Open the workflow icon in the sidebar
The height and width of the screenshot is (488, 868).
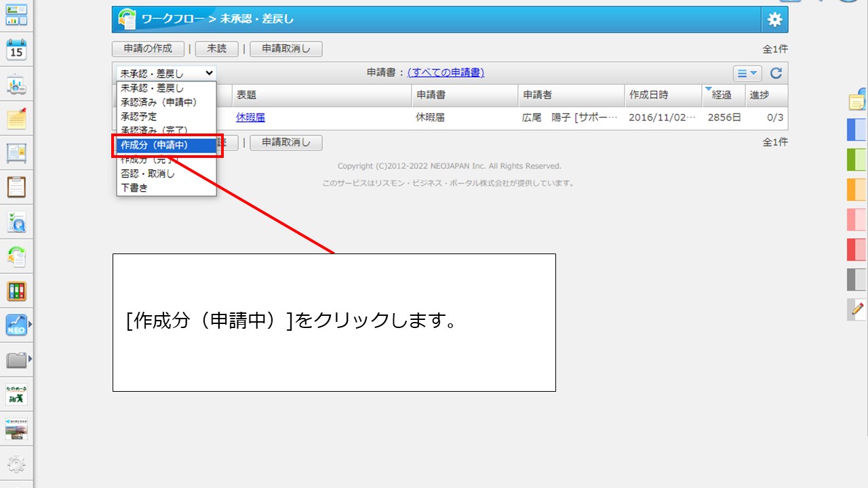(16, 256)
